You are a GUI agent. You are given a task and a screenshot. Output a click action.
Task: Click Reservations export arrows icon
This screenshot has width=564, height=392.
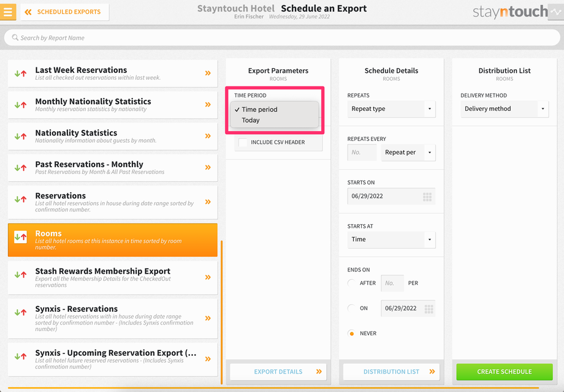[20, 198]
